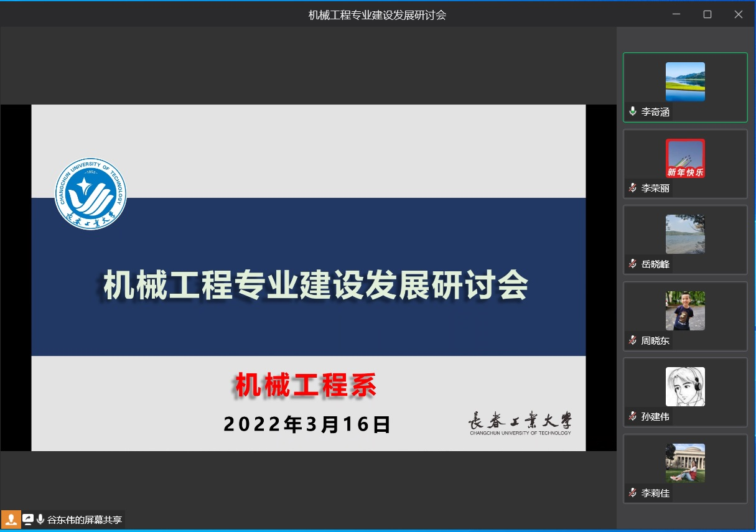
Task: Click 李荣丽's muted microphone icon
Action: click(x=633, y=188)
